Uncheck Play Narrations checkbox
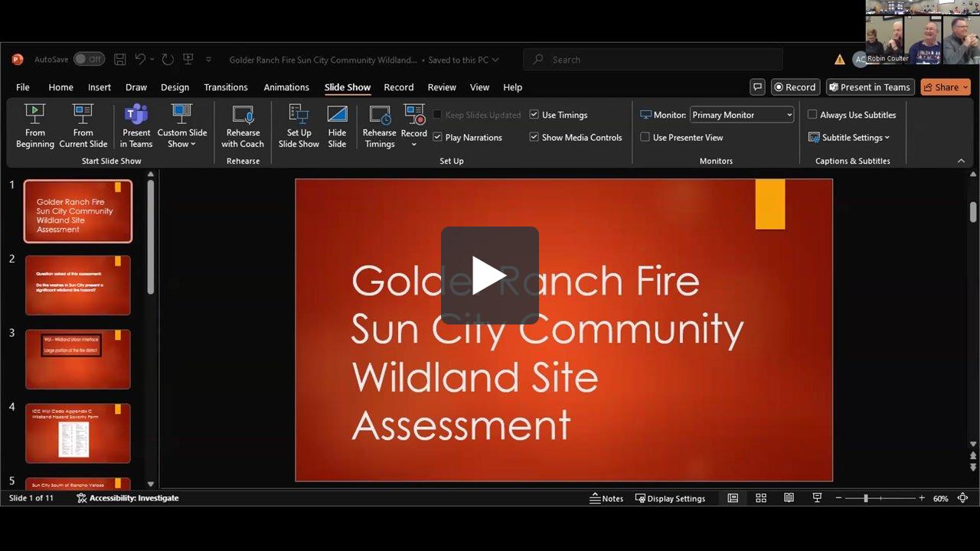Viewport: 980px width, 551px height. [x=437, y=138]
